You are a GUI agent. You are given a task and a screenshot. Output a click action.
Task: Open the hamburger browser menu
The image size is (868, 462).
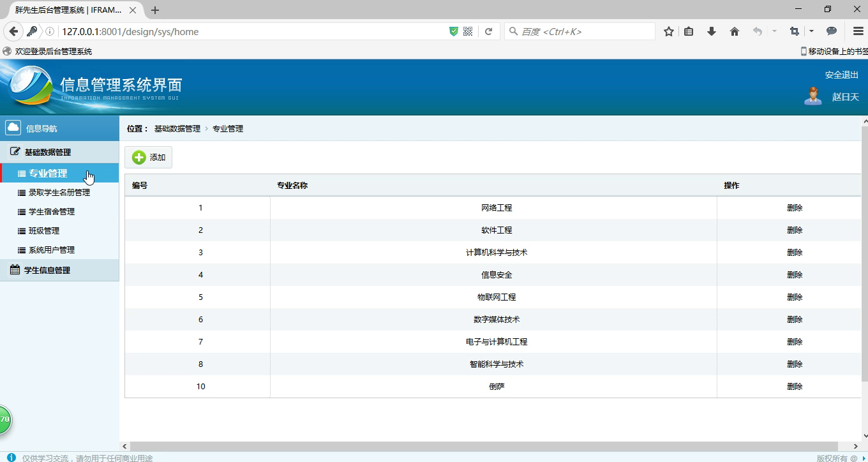(x=858, y=31)
